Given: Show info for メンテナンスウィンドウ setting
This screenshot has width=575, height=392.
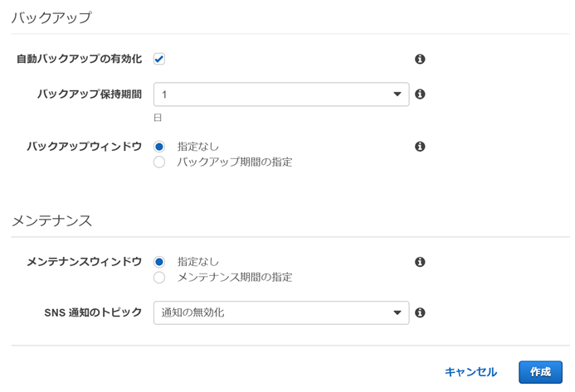Looking at the screenshot, I should click(x=420, y=262).
